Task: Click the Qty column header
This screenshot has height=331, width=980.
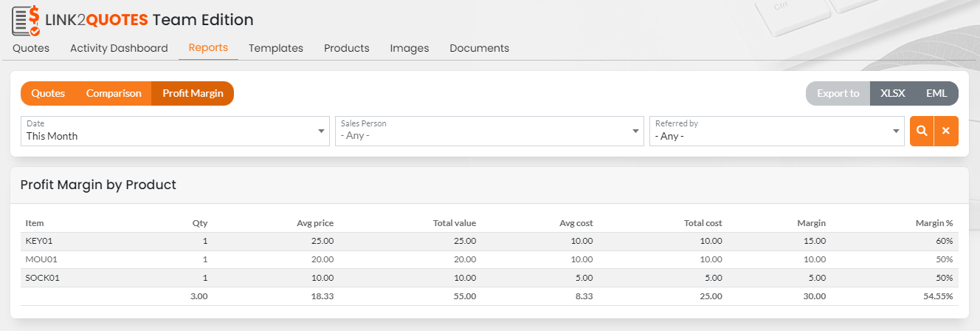Action: (x=200, y=222)
